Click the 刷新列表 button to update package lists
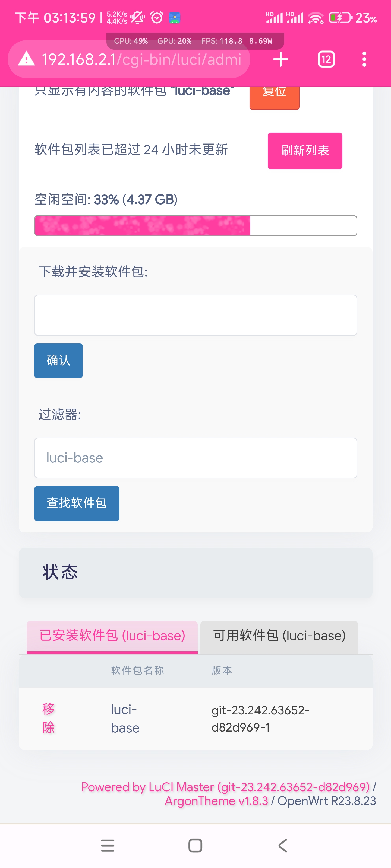Image resolution: width=391 pixels, height=868 pixels. point(304,151)
